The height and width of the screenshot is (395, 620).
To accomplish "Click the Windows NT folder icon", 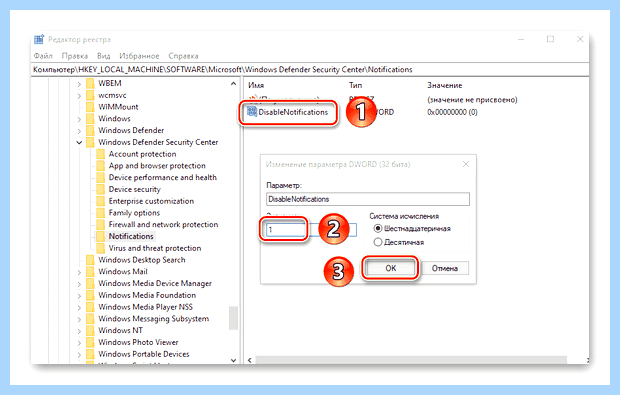I will [x=90, y=331].
